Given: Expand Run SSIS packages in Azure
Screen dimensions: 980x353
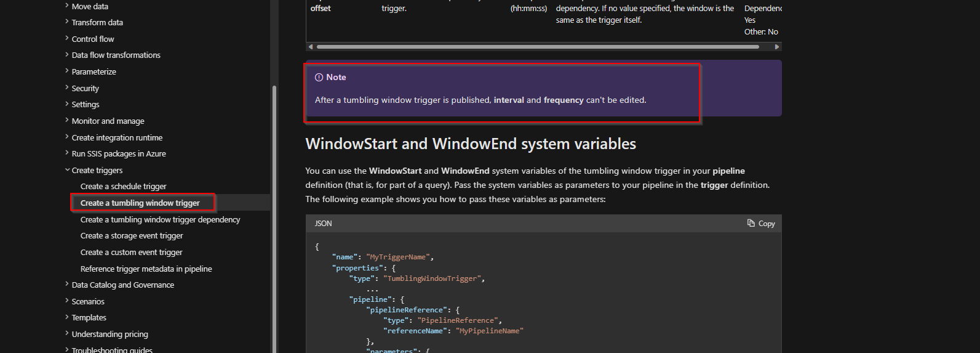Looking at the screenshot, I should coord(119,153).
